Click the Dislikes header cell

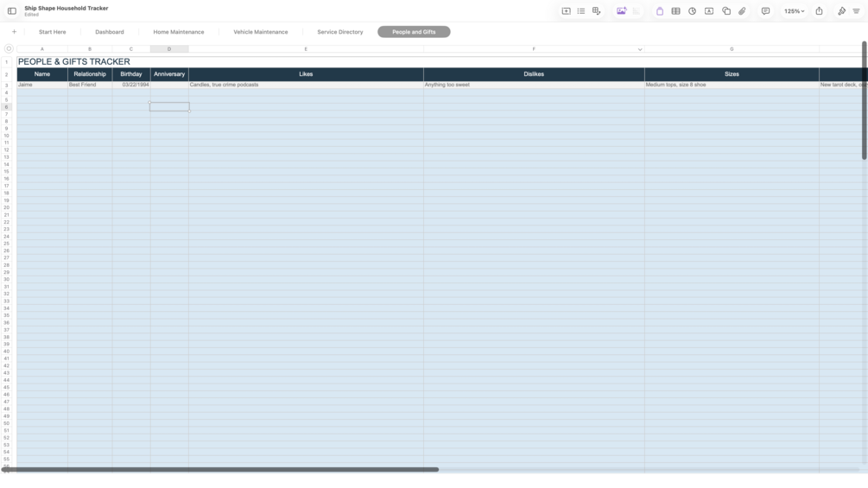coord(534,74)
